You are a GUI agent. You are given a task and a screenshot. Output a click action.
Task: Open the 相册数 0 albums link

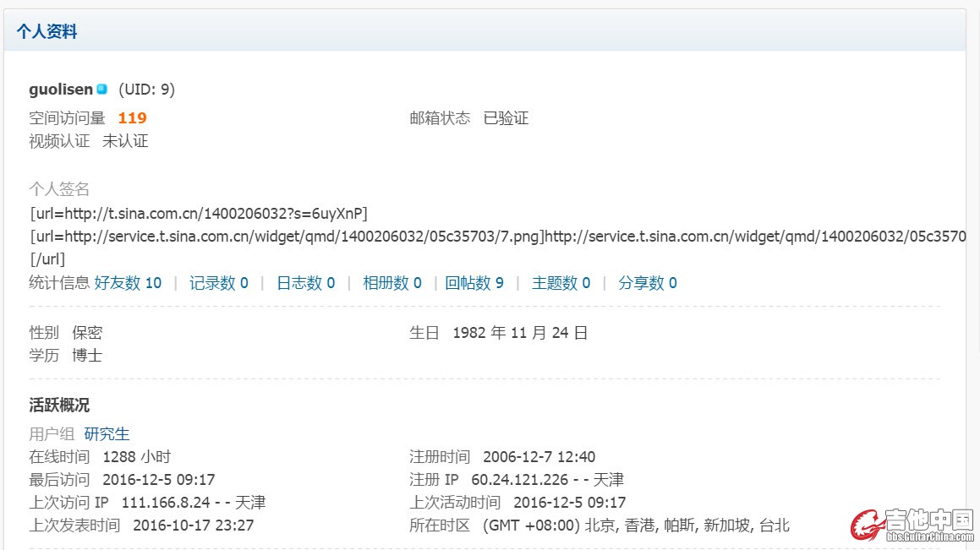click(391, 283)
